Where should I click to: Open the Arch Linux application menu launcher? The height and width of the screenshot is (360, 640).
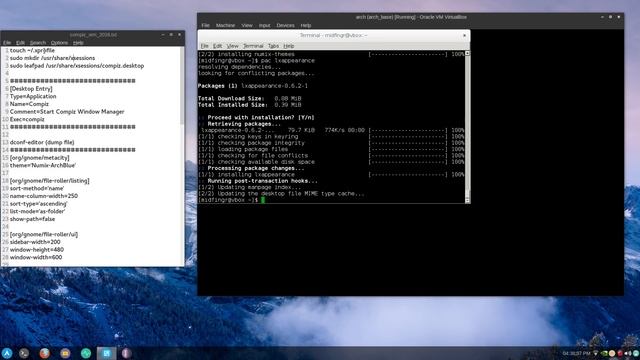(7, 353)
